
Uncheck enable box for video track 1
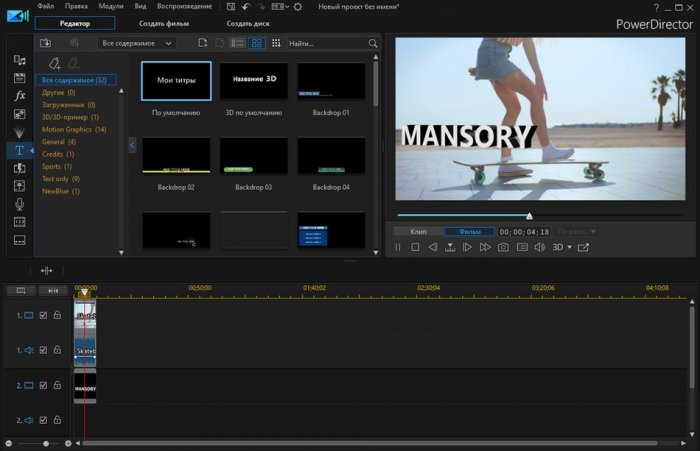pos(43,315)
